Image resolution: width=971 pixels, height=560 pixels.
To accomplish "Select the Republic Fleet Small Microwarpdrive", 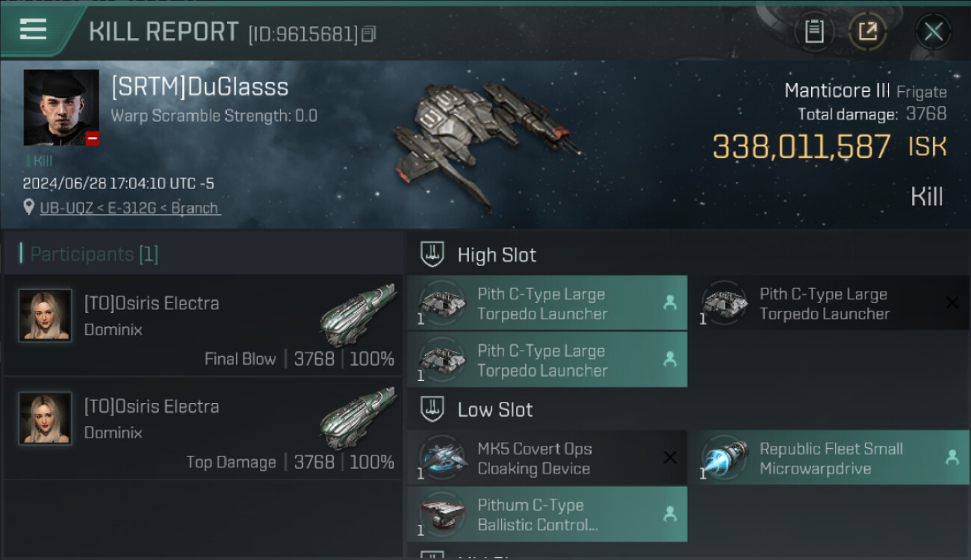I will (x=829, y=458).
